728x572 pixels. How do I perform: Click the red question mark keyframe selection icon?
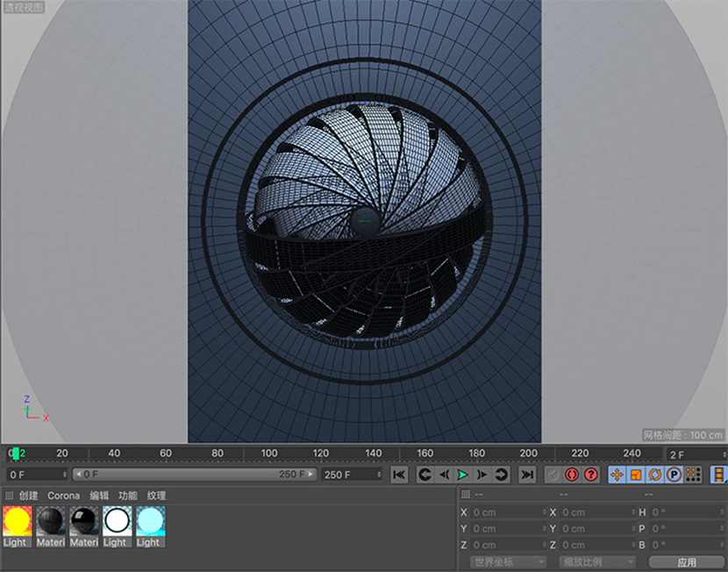(x=591, y=475)
